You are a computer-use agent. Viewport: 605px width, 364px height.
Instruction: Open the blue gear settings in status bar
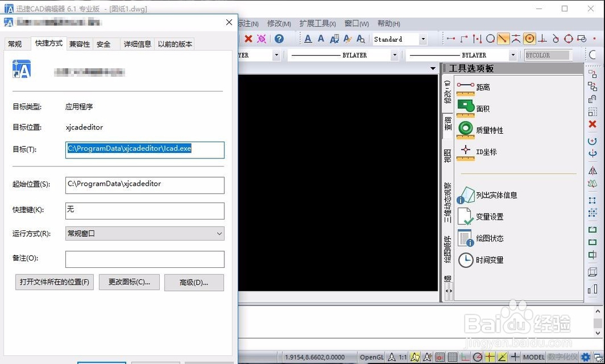(586, 357)
